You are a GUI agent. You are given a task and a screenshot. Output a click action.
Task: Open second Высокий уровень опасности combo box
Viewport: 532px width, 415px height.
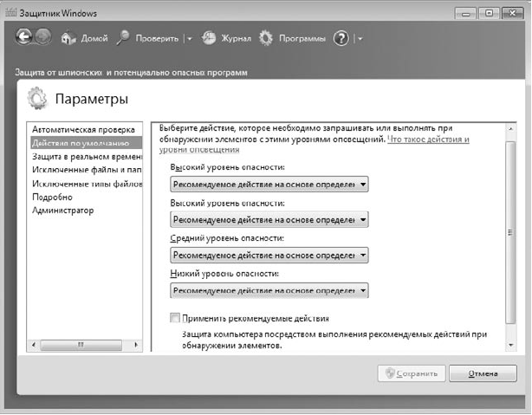tap(269, 219)
